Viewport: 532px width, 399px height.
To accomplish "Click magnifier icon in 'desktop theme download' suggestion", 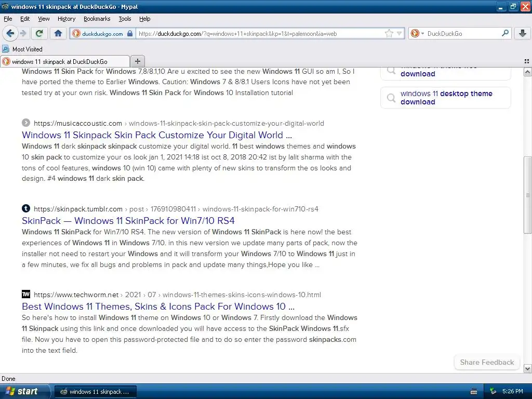I will (391, 98).
